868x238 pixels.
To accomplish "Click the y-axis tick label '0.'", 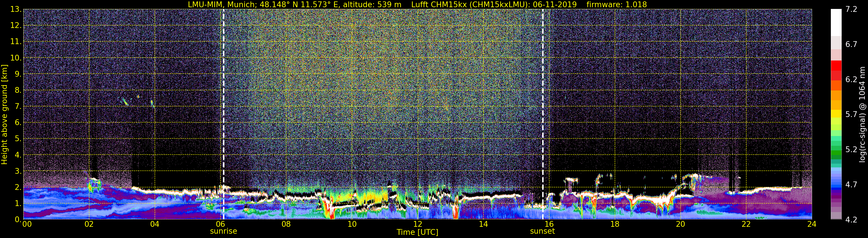I will click(18, 220).
